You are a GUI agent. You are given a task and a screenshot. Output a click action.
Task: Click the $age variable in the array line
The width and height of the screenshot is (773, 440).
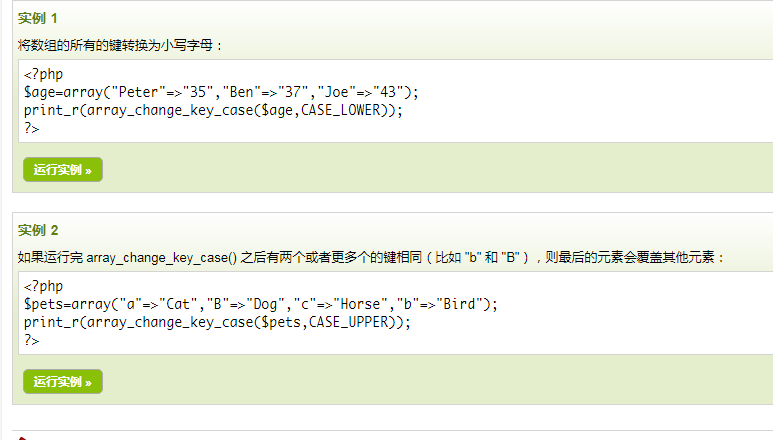(x=41, y=92)
